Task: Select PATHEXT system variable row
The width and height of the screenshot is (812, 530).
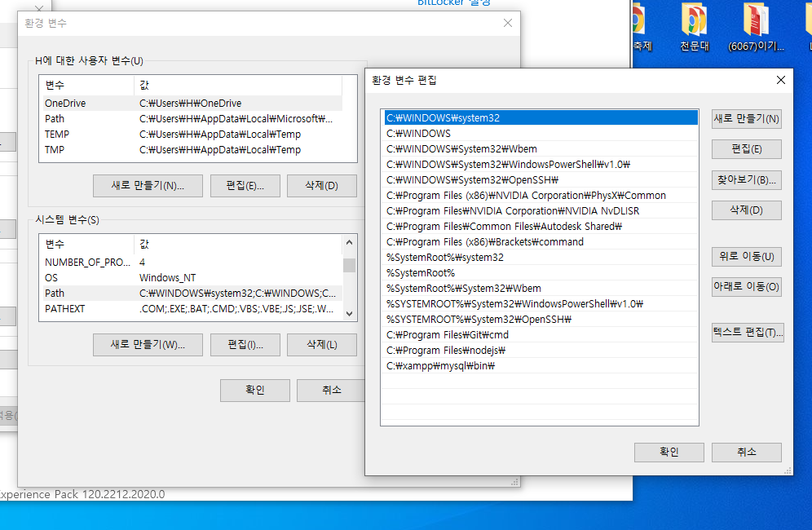Action: (x=192, y=309)
